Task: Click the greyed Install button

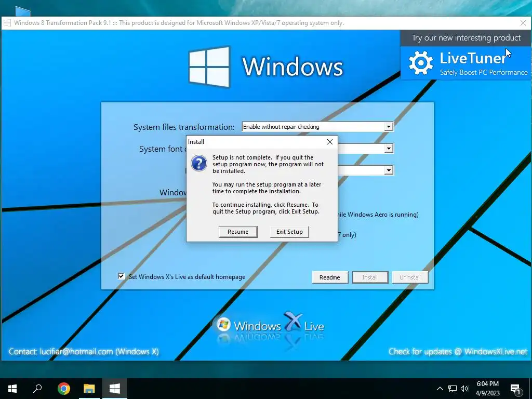Action: 370,277
